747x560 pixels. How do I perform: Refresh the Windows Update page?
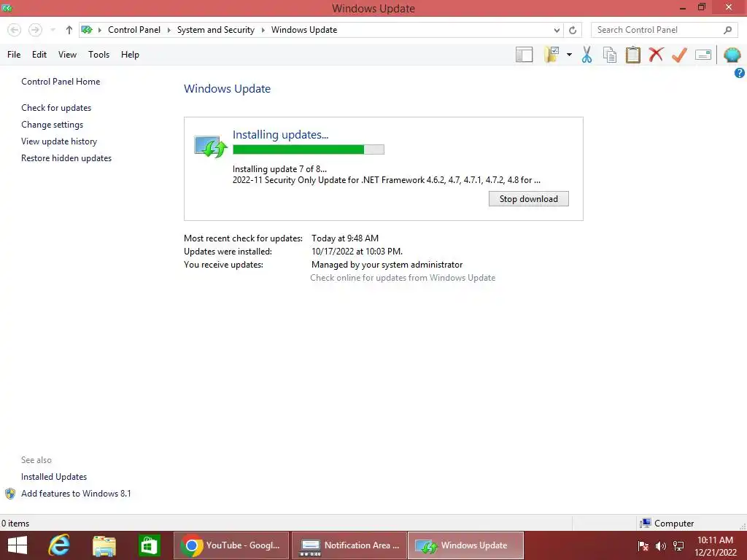573,30
